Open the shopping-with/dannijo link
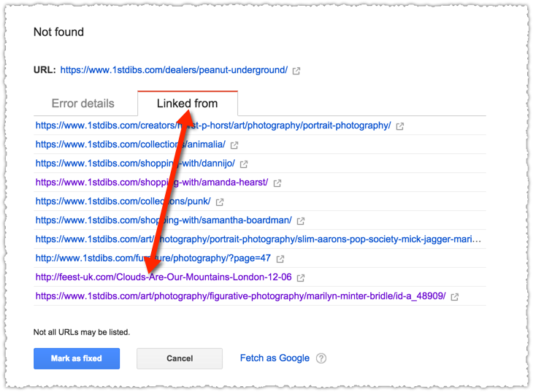Screen dimensions: 533x392 coord(135,164)
